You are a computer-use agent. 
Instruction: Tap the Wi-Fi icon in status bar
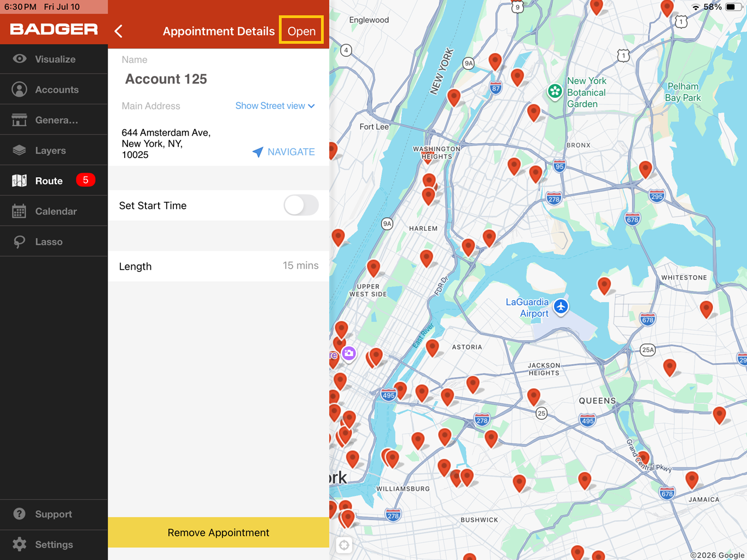[x=696, y=7]
